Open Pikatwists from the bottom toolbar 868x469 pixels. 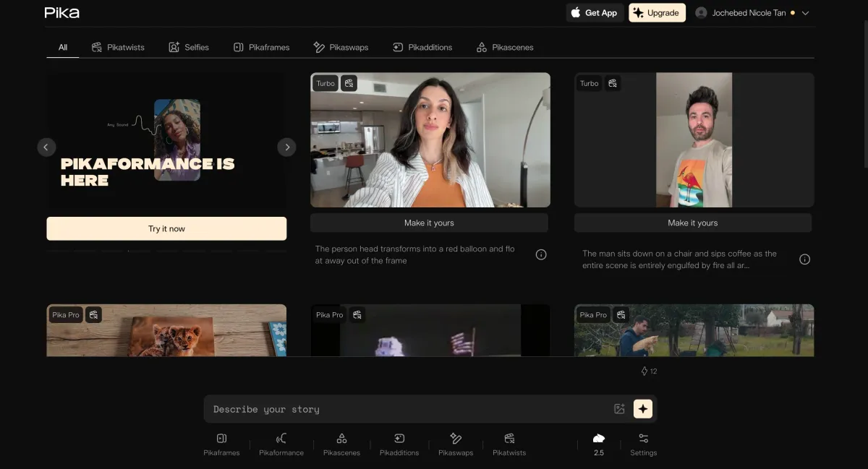509,443
